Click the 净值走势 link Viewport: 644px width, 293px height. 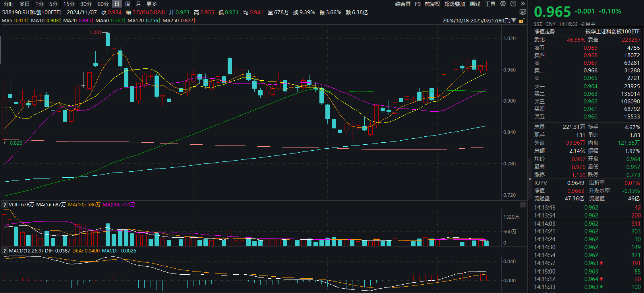[545, 31]
